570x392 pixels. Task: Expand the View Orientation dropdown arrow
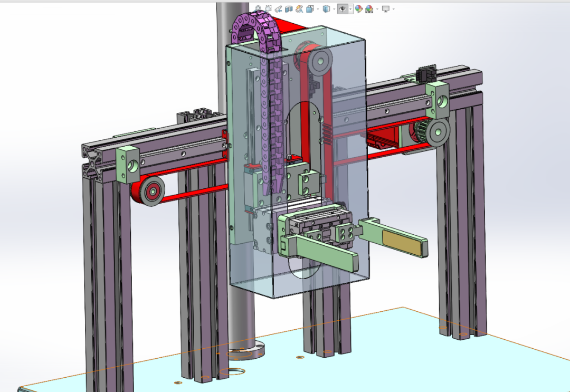318,9
